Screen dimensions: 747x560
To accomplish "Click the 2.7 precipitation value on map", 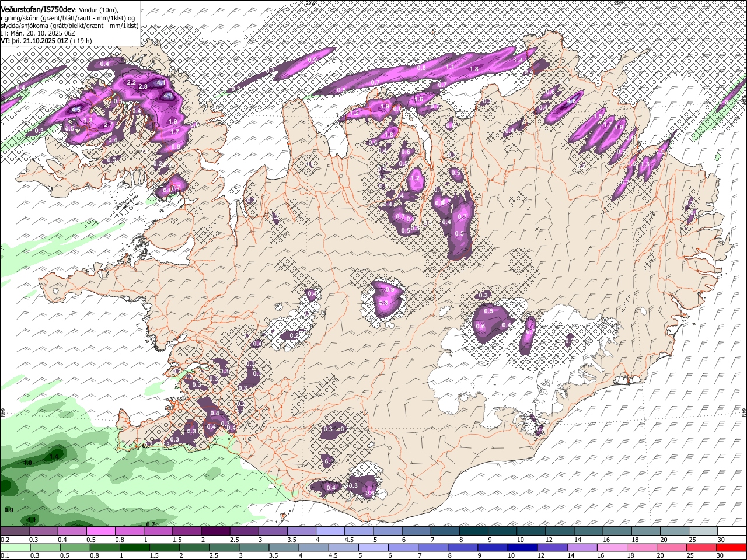I will tap(107, 124).
